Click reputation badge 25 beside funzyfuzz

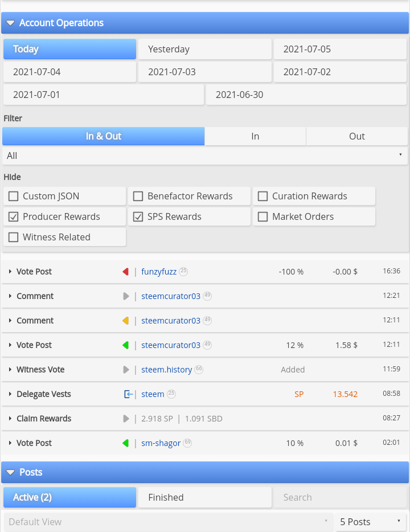click(x=183, y=271)
